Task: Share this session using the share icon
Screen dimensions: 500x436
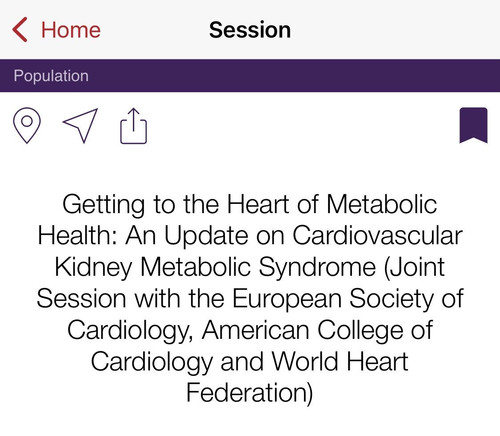Action: [x=133, y=126]
